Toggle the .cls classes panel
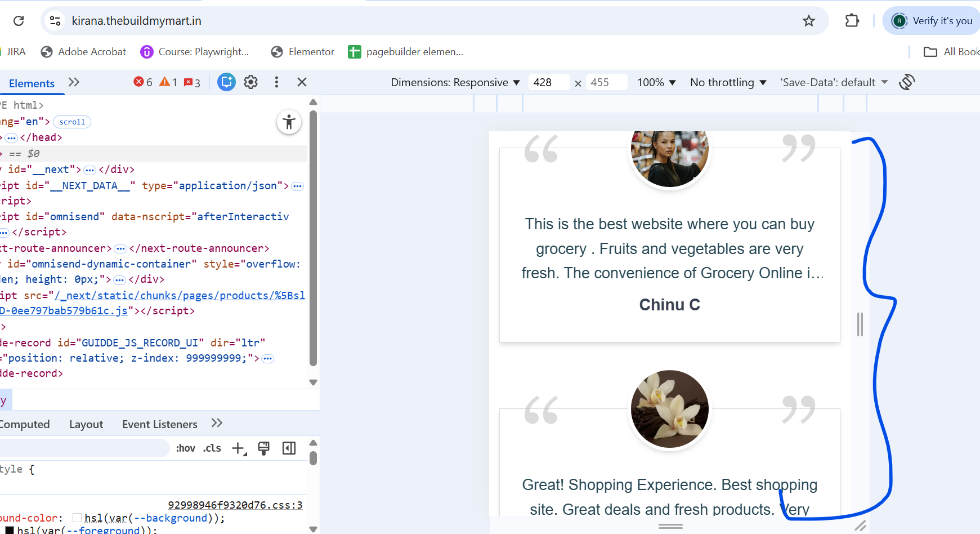980x534 pixels. [212, 448]
